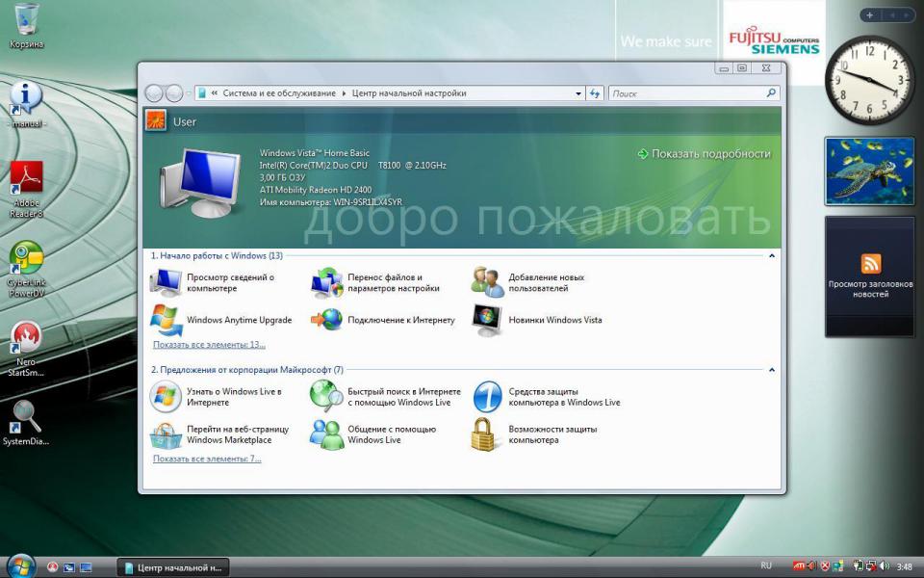Click the Windows Marketplace basket icon
This screenshot has height=578, width=924.
pyautogui.click(x=166, y=434)
